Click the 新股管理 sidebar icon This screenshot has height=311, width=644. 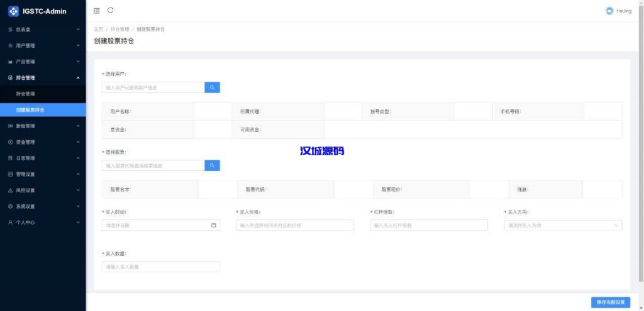click(10, 126)
